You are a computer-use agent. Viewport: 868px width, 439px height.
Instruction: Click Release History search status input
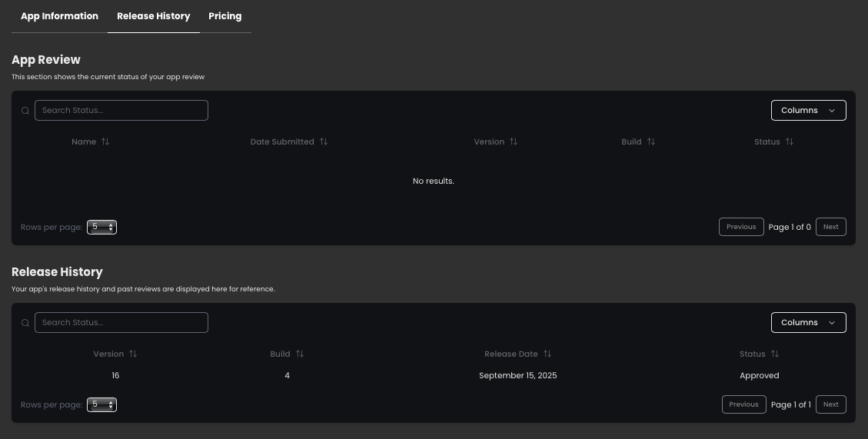(x=121, y=323)
